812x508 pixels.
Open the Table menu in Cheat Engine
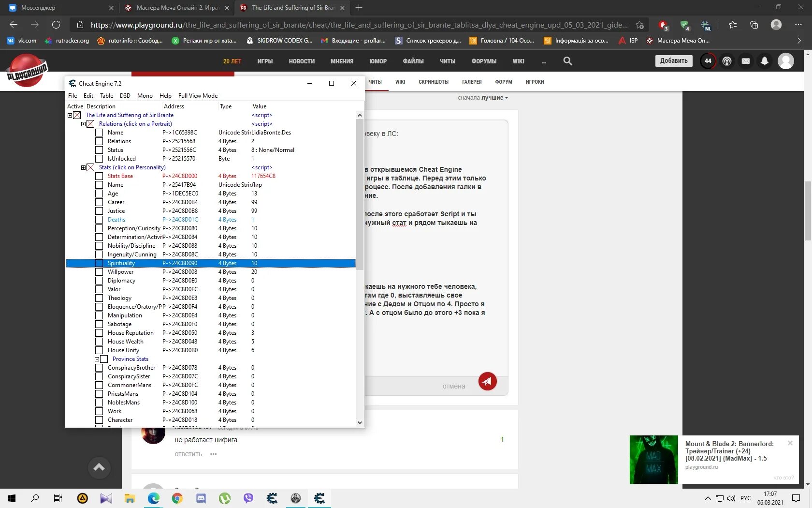click(x=106, y=96)
